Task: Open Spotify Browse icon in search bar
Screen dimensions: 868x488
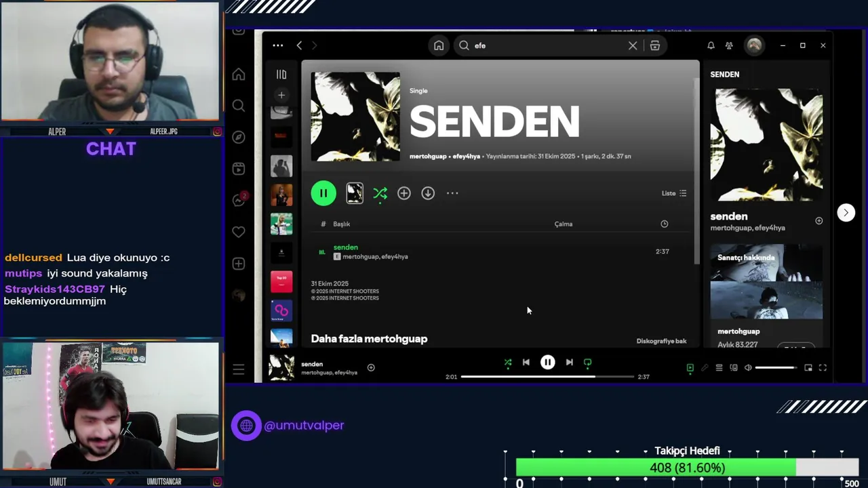Action: (x=655, y=45)
